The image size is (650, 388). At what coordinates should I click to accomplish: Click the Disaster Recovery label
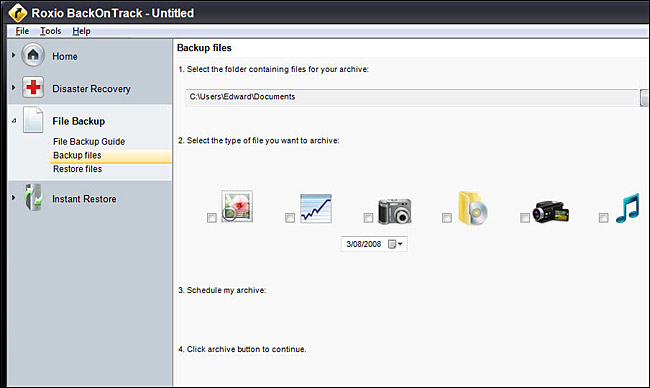pos(91,89)
